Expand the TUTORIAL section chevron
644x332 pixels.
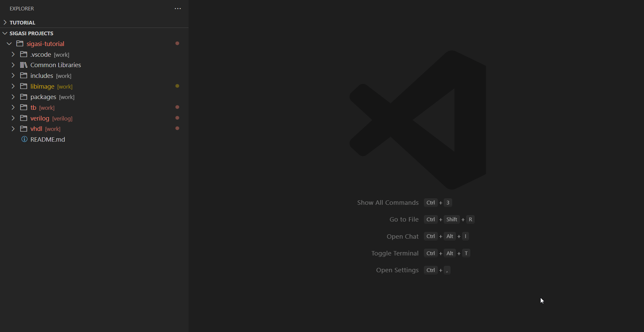pos(5,22)
